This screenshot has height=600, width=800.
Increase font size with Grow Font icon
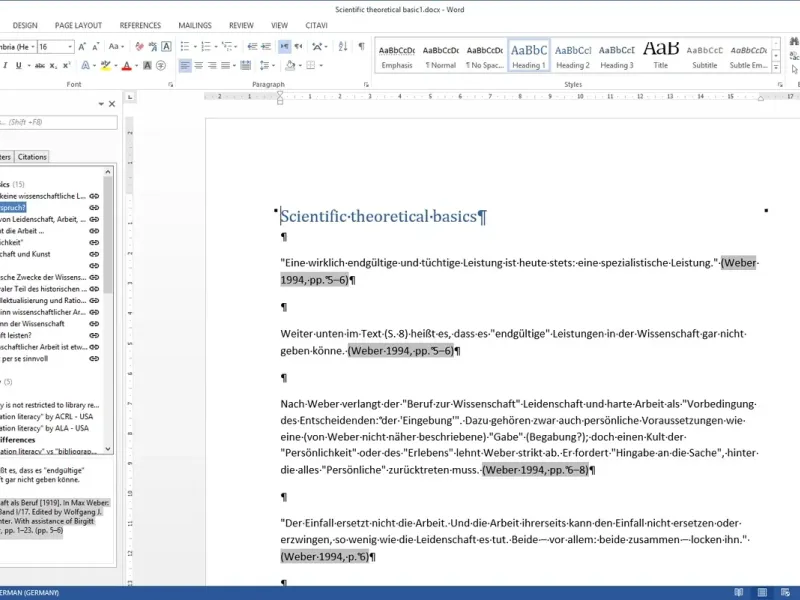(82, 47)
